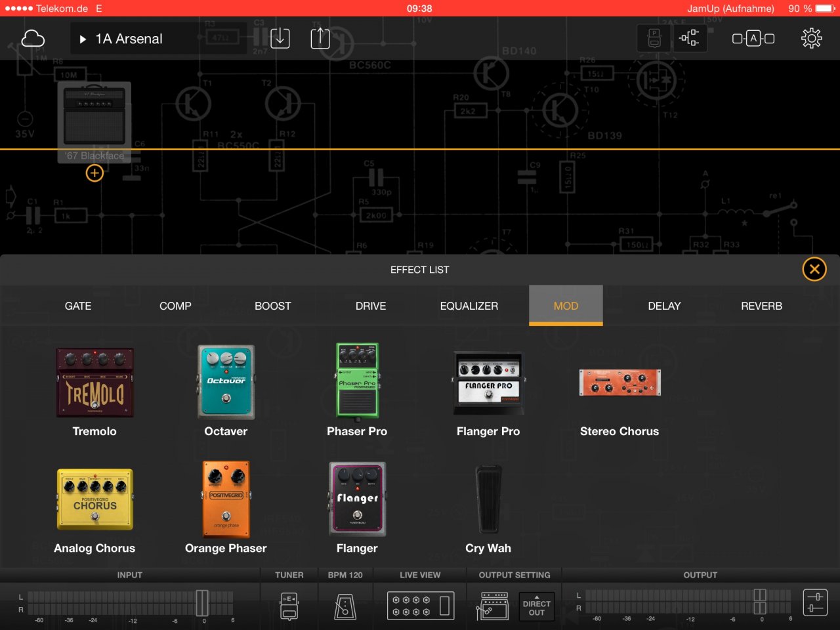The width and height of the screenshot is (840, 630).
Task: Click the OUTPUT SETTING label
Action: tap(514, 575)
